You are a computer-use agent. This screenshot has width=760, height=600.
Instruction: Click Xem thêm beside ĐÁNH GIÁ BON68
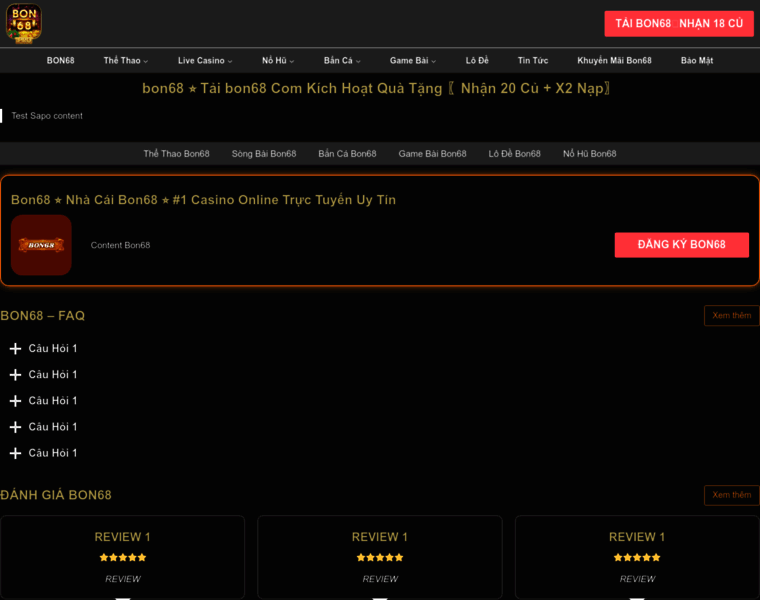[x=731, y=495]
